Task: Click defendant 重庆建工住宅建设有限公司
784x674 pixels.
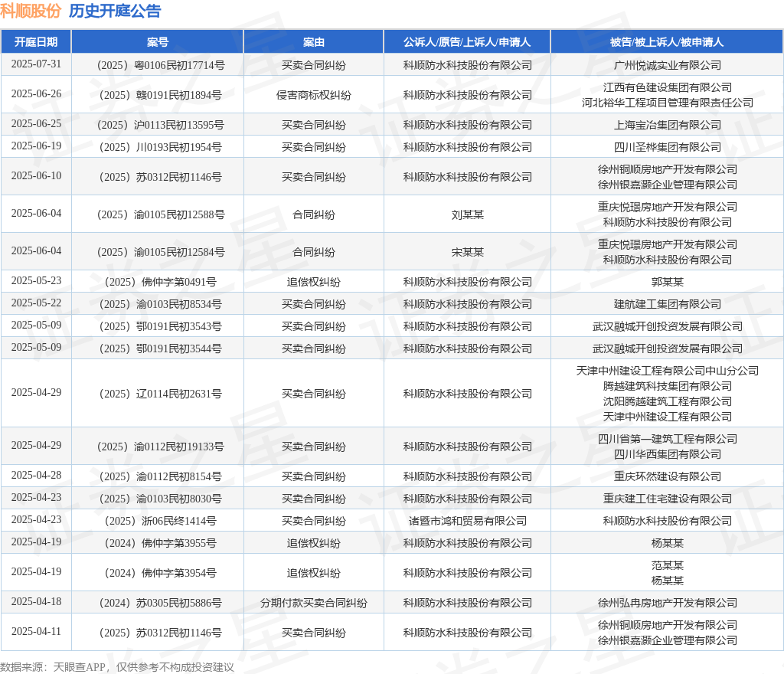Action: click(x=668, y=499)
